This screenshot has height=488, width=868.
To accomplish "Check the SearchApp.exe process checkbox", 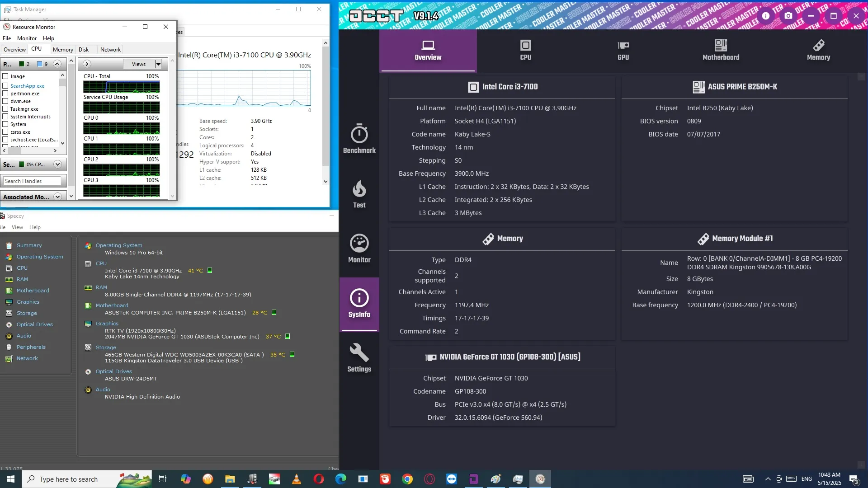I will 5,86.
